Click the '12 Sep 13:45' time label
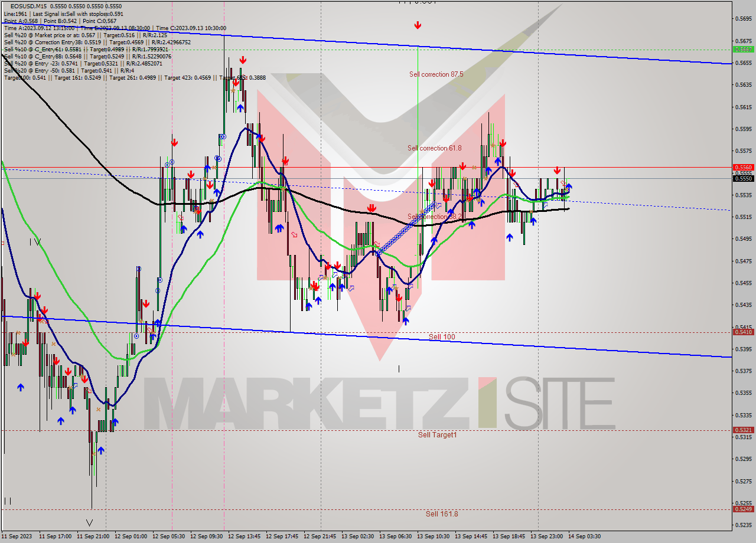The width and height of the screenshot is (756, 543). point(245,537)
